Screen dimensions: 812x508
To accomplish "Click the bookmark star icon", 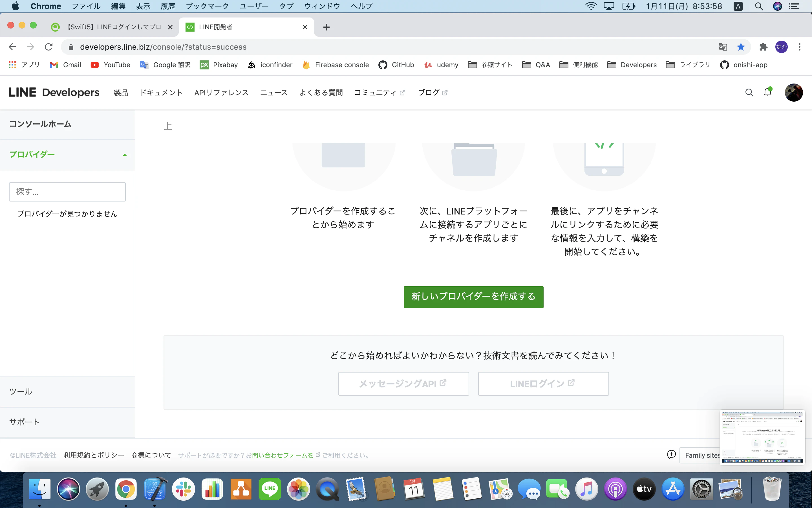I will tap(741, 47).
